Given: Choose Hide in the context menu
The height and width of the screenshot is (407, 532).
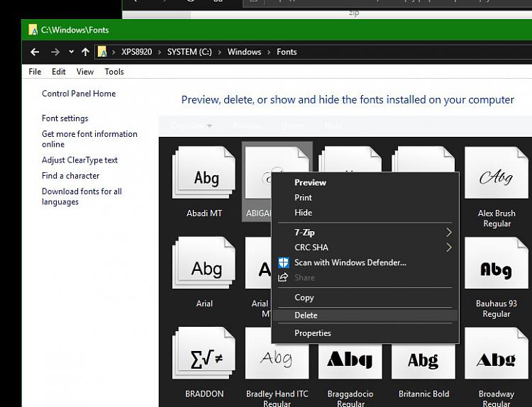Looking at the screenshot, I should pos(365,213).
